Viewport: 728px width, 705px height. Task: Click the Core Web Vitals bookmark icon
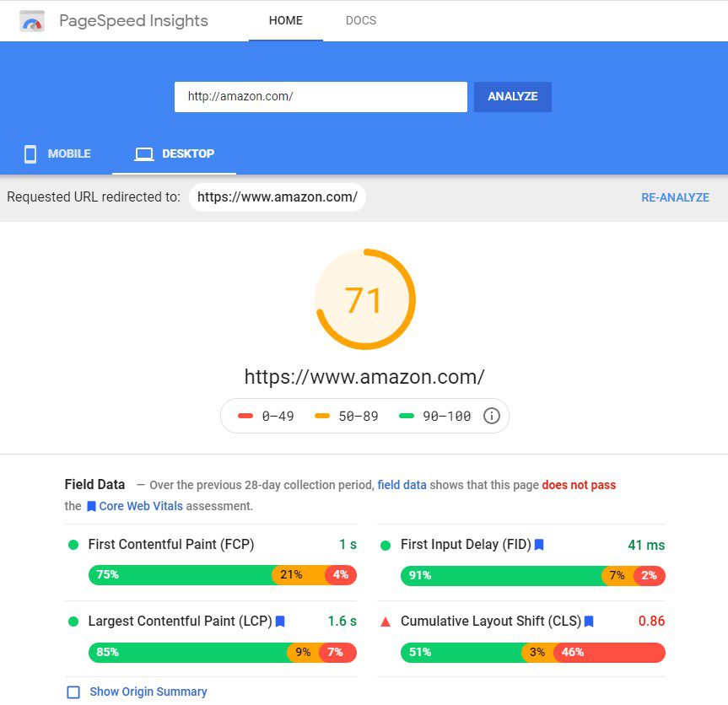click(x=91, y=506)
